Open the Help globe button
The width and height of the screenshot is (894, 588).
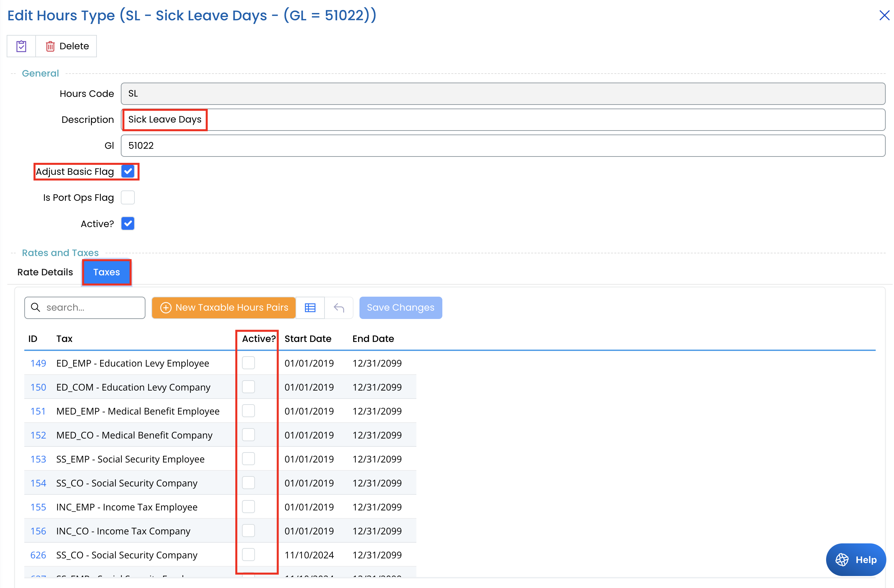tap(856, 559)
